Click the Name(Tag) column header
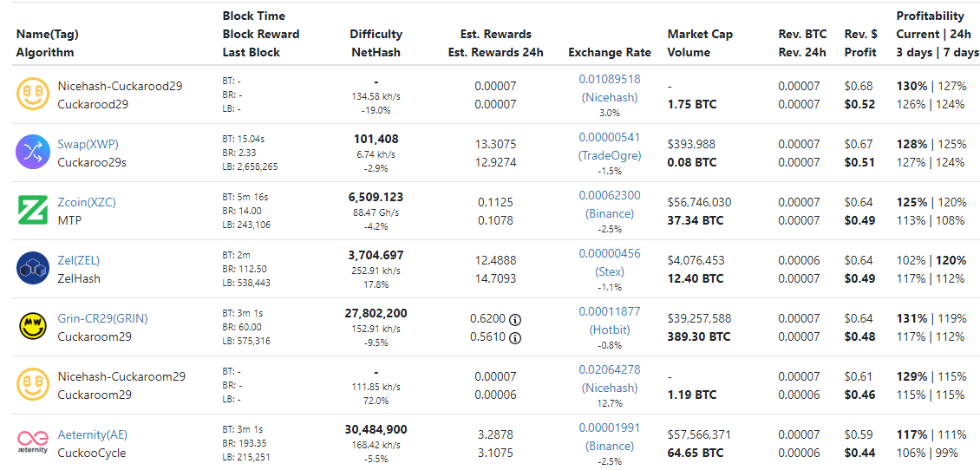Viewport: 980px width, 470px height. pos(48,35)
